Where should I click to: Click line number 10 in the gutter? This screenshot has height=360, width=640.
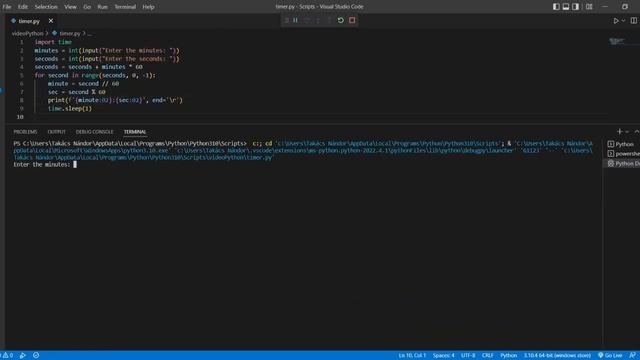pyautogui.click(x=20, y=117)
